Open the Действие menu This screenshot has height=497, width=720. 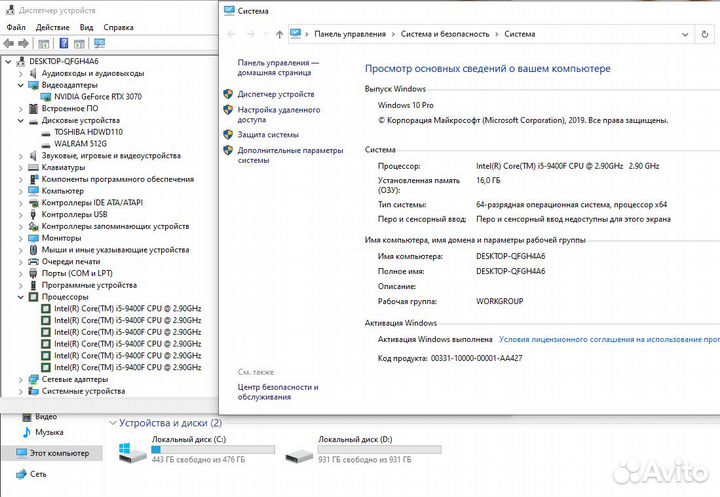pos(52,28)
